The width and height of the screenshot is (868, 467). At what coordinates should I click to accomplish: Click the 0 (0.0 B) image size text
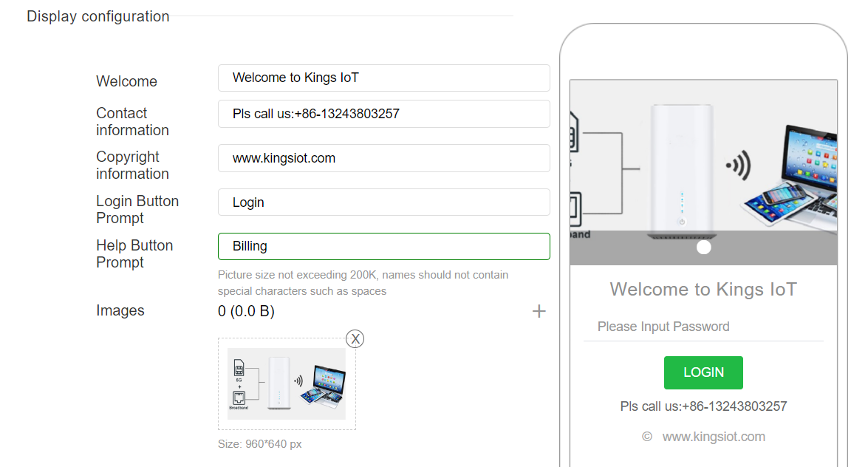(x=246, y=311)
